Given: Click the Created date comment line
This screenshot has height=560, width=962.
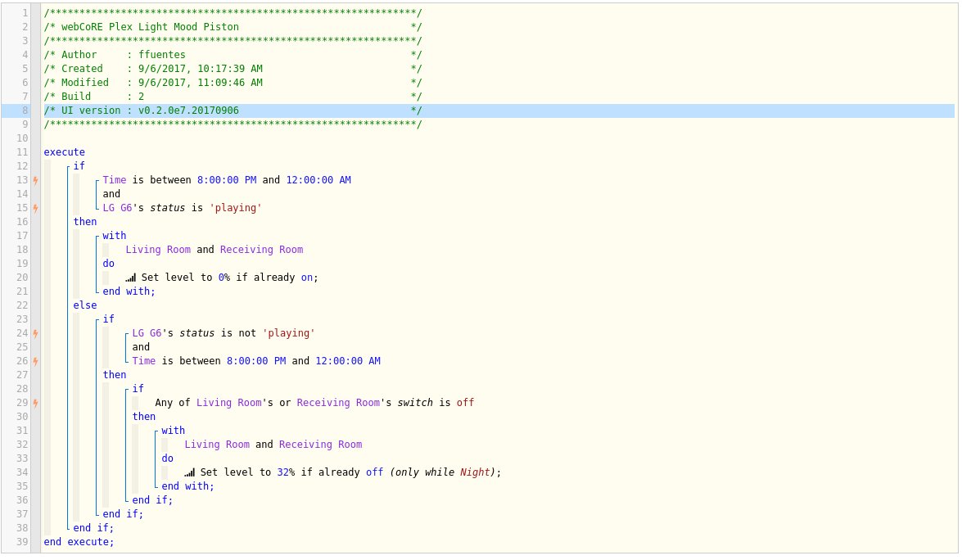Looking at the screenshot, I should click(233, 69).
